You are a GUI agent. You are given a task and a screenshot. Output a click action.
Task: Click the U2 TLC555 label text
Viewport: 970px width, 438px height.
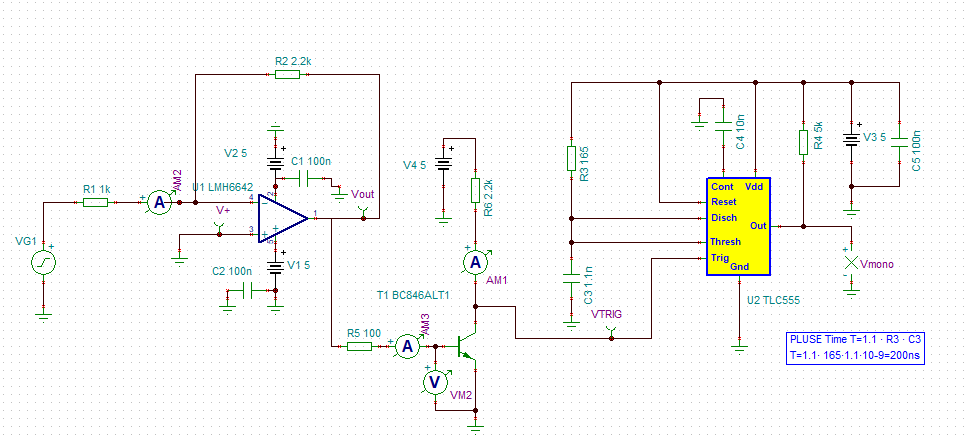pos(773,301)
